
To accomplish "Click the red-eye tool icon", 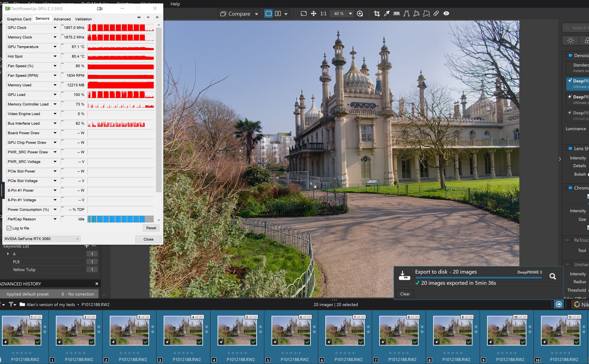I will point(446,13).
